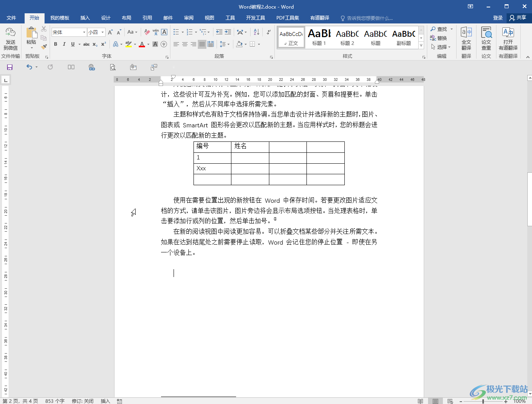Align text right

(x=193, y=44)
